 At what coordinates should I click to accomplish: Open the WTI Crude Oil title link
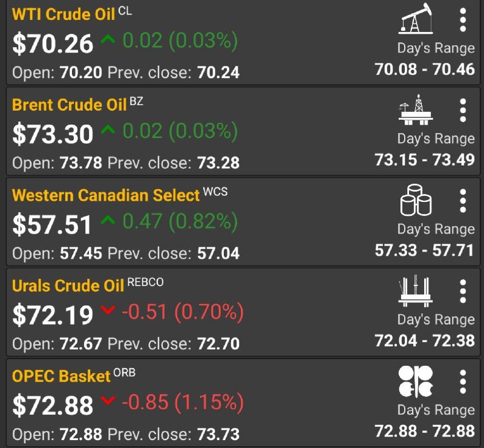pyautogui.click(x=64, y=14)
